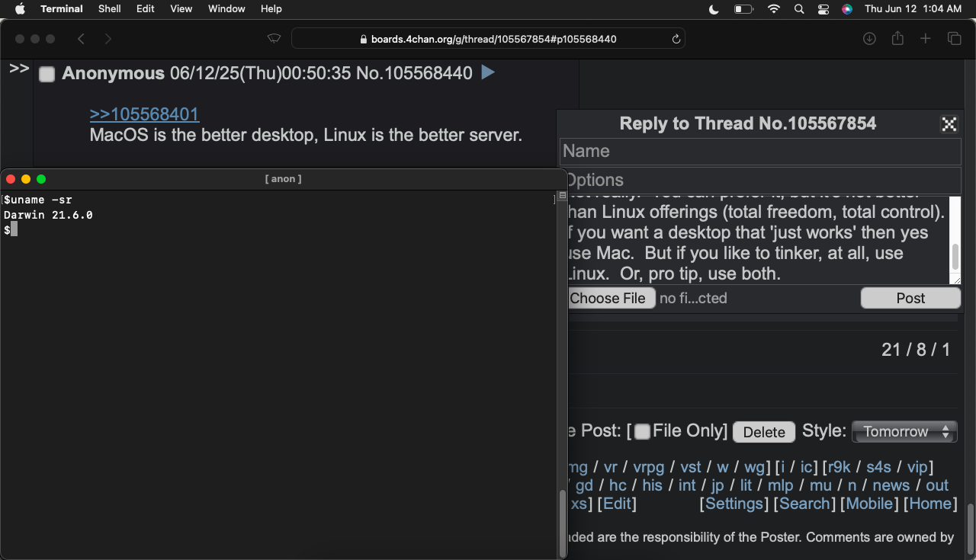
Task: Open the news board link
Action: 891,485
